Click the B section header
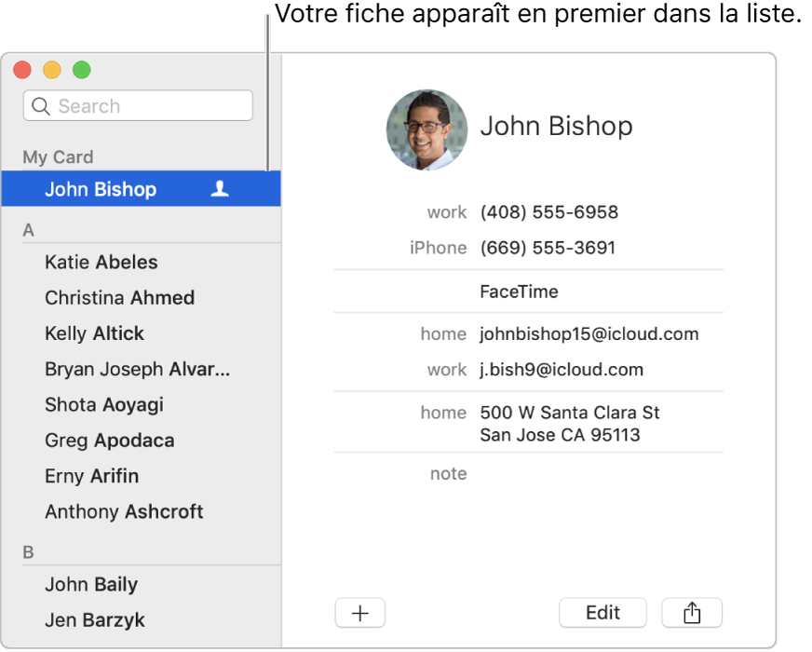The width and height of the screenshot is (812, 652). 29,552
